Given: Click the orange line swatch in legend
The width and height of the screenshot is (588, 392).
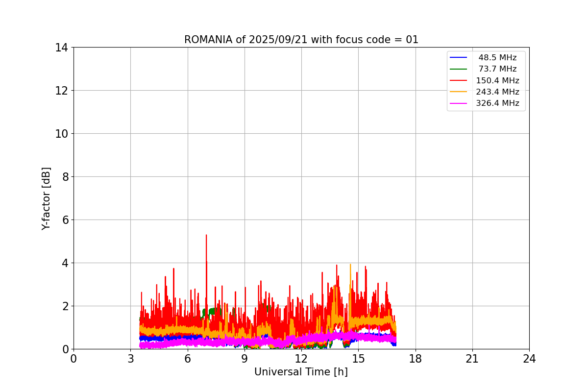Looking at the screenshot, I should [459, 92].
